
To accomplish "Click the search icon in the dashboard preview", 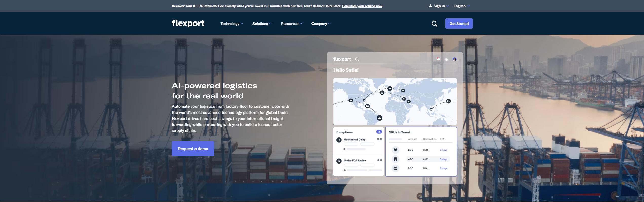I will [357, 59].
